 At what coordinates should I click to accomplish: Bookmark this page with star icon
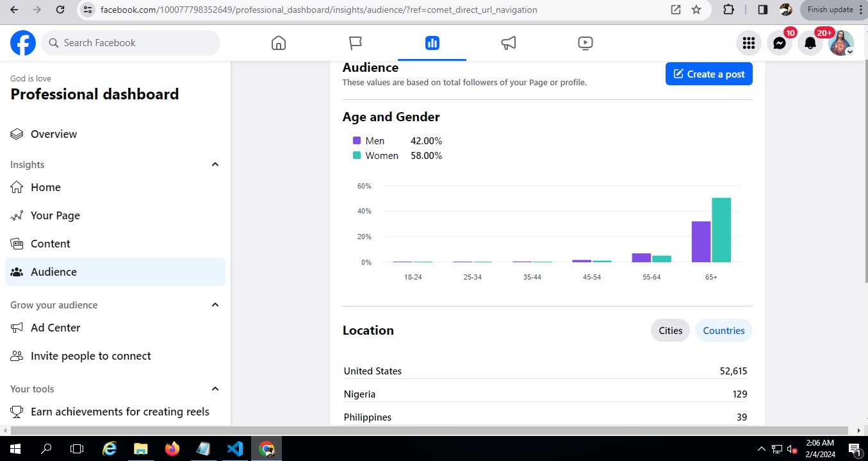click(696, 10)
